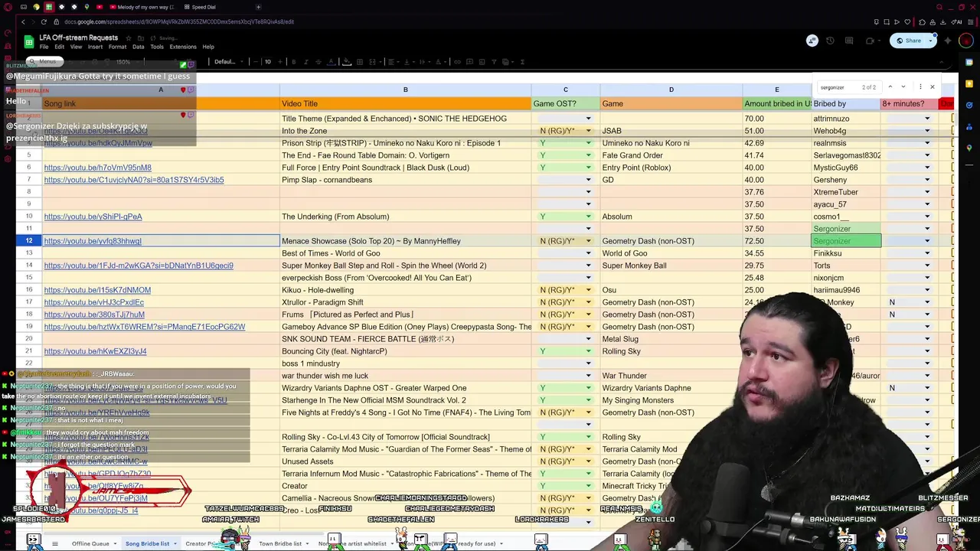This screenshot has height=551, width=980.
Task: Select highlighted Sergonizer cell in row 12
Action: 846,241
